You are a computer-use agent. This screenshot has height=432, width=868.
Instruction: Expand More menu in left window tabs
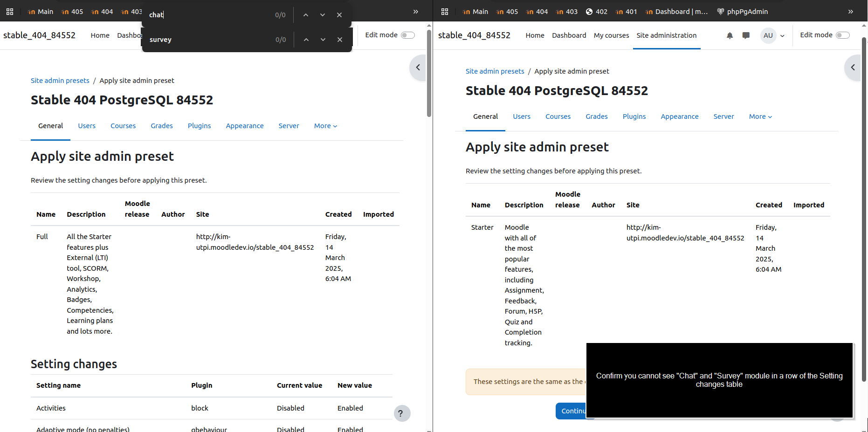[325, 126]
